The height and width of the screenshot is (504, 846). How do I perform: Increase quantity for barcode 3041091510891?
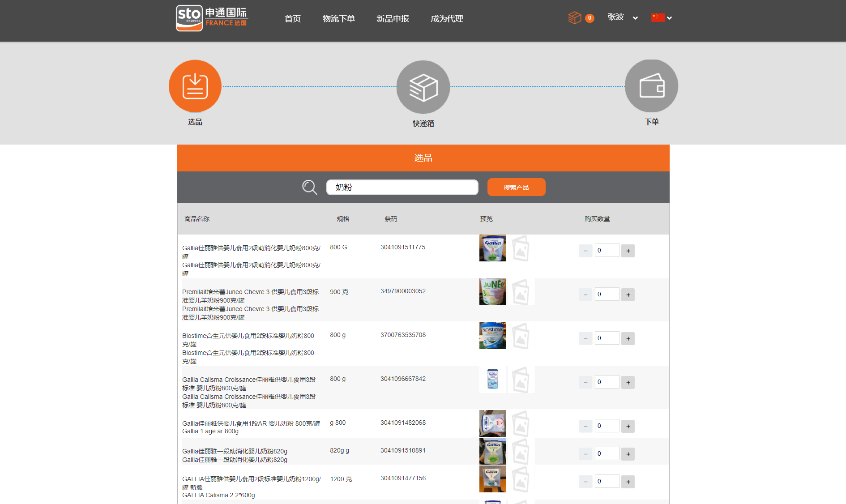point(628,454)
